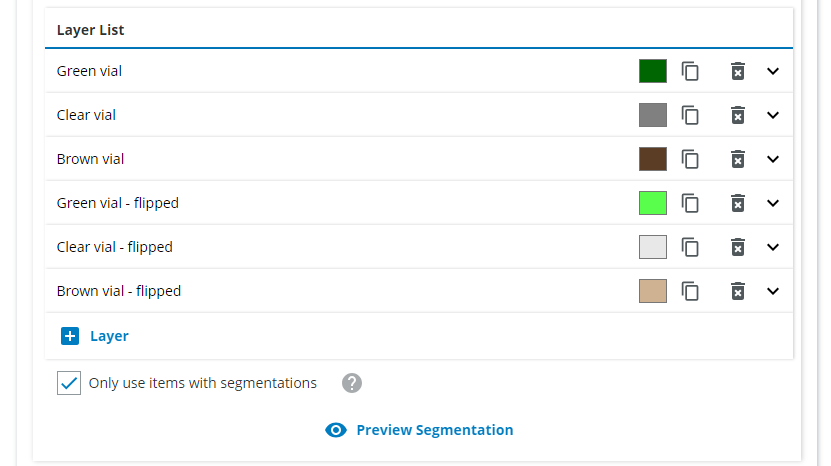Click Preview Segmentation link
Screen dimensions: 831x466
click(x=420, y=430)
